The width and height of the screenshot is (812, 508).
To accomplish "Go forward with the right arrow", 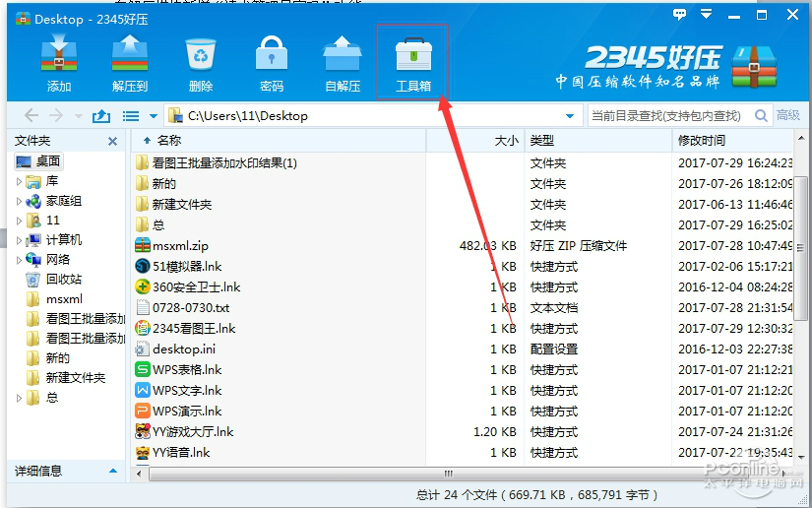I will pos(56,115).
